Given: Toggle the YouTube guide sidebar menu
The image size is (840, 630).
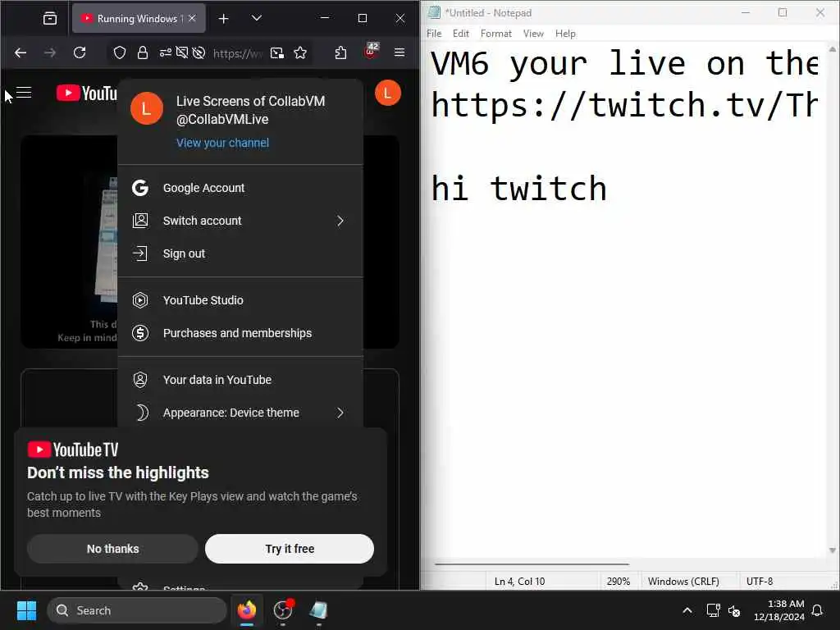Looking at the screenshot, I should tap(24, 93).
